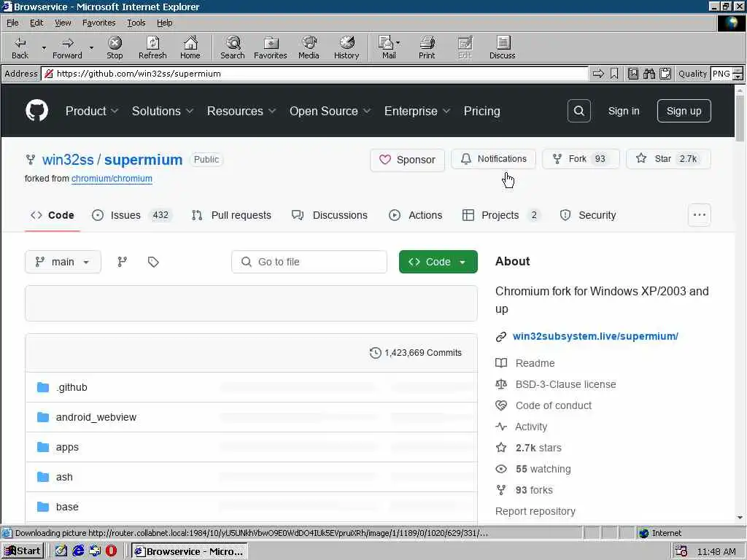Go to the Home page
The height and width of the screenshot is (560, 747).
coord(190,47)
